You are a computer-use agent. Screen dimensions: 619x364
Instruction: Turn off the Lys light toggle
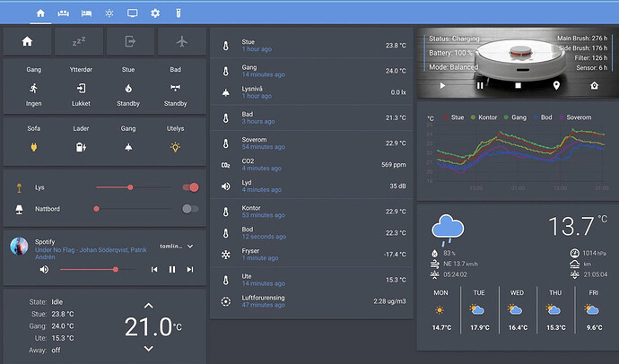tap(189, 187)
